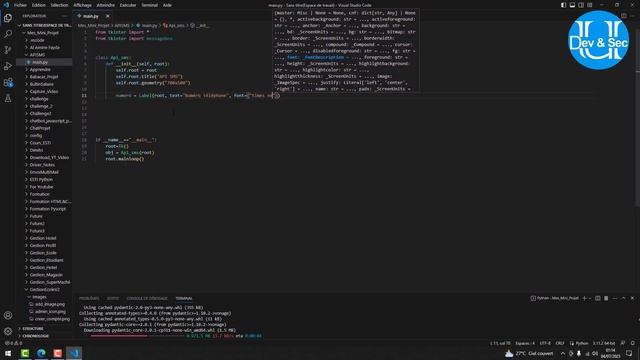This screenshot has height=360, width=640.
Task: Open the Affichage menu
Action: click(x=82, y=5)
